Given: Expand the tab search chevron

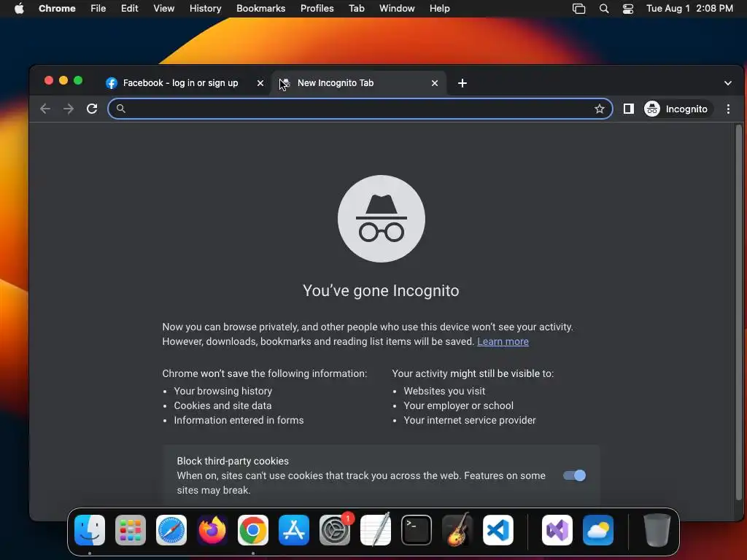Looking at the screenshot, I should click(727, 83).
